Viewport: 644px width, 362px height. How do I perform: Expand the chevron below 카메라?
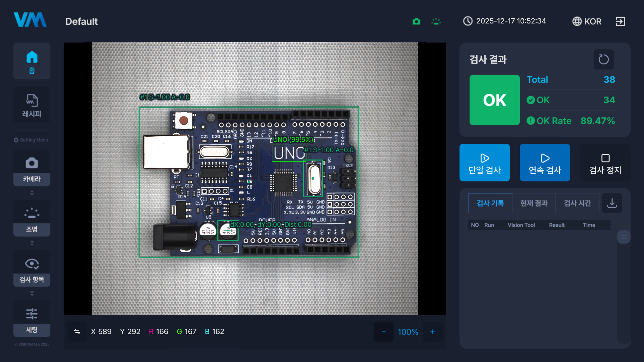click(32, 193)
